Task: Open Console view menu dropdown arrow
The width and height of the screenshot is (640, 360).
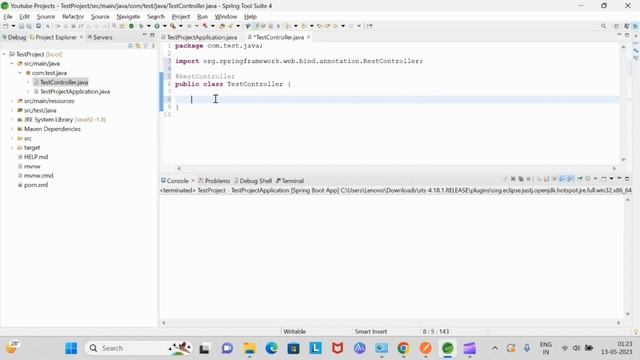Action: (611, 179)
